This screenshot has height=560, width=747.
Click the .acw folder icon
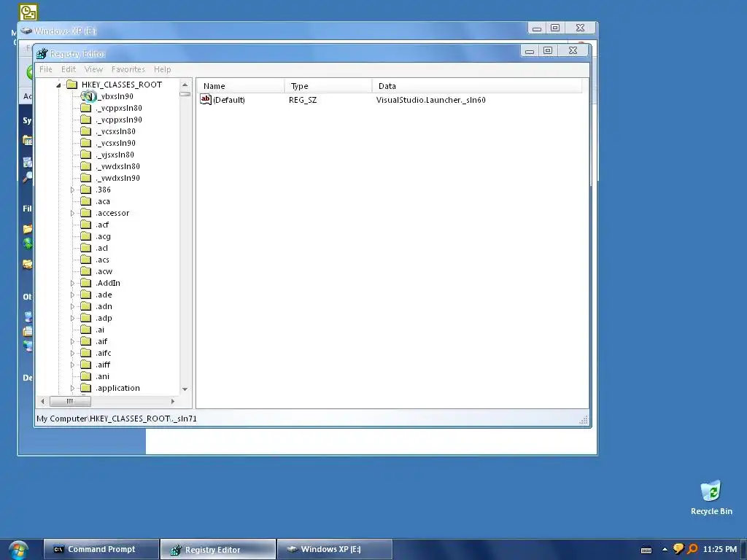86,271
